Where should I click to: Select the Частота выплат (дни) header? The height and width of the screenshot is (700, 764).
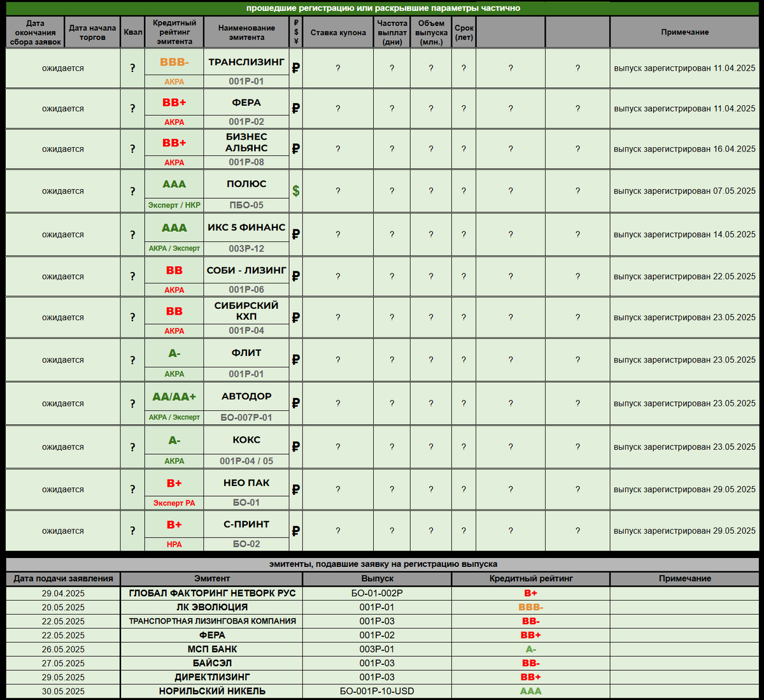coord(392,32)
